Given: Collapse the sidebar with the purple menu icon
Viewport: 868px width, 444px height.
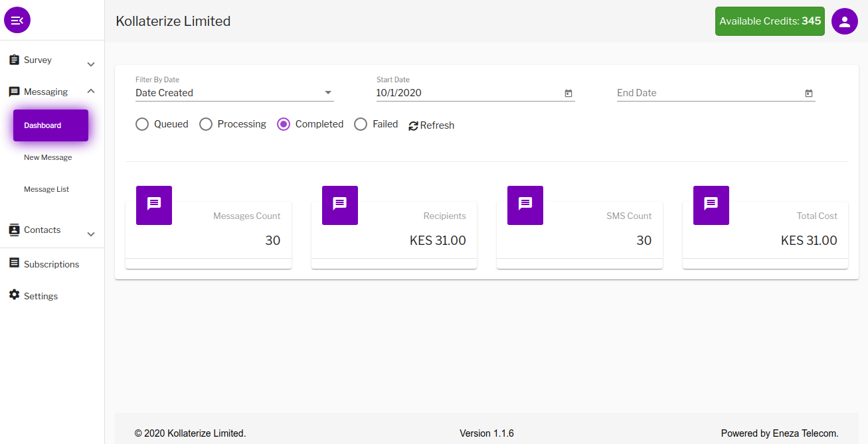Looking at the screenshot, I should tap(17, 21).
